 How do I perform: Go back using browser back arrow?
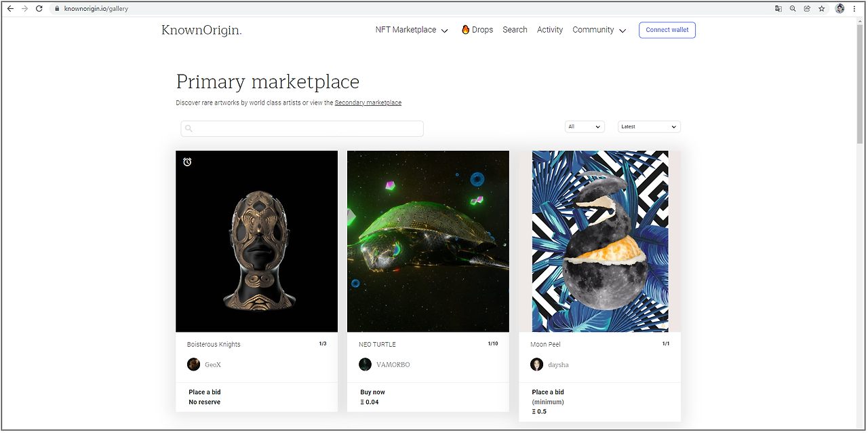click(10, 9)
